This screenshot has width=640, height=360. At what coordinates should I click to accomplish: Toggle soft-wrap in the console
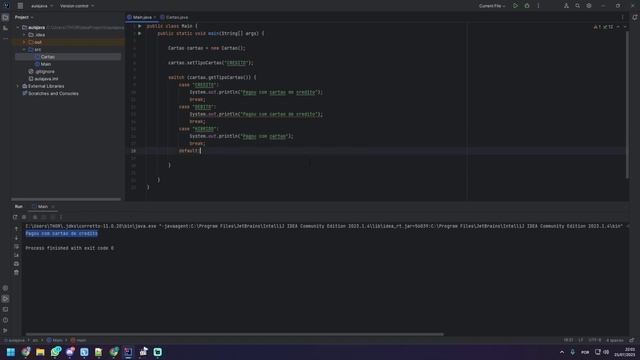(x=16, y=247)
